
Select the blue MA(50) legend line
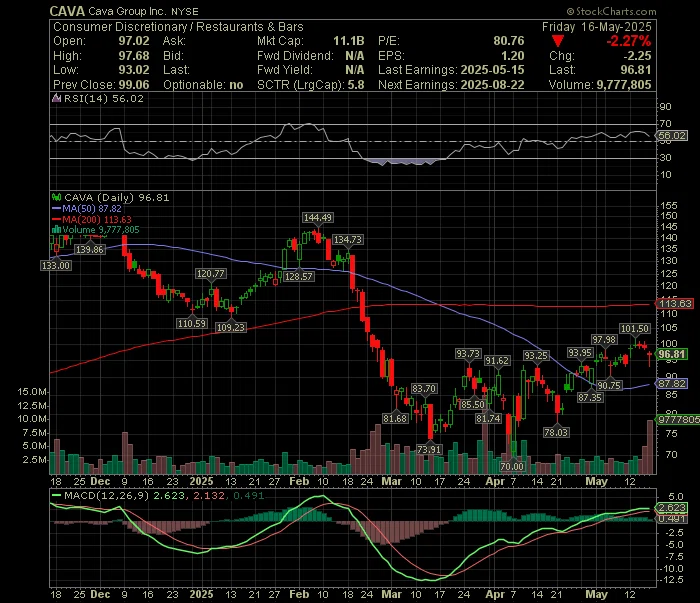pyautogui.click(x=56, y=208)
